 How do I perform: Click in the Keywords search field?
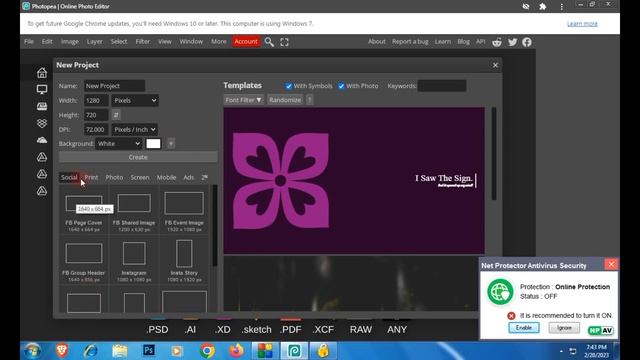coord(442,86)
